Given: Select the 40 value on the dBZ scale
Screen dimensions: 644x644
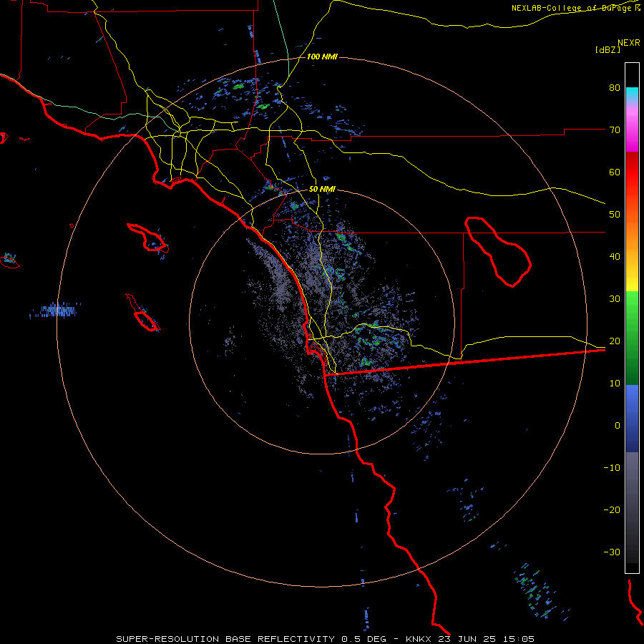Looking at the screenshot, I should tap(615, 257).
